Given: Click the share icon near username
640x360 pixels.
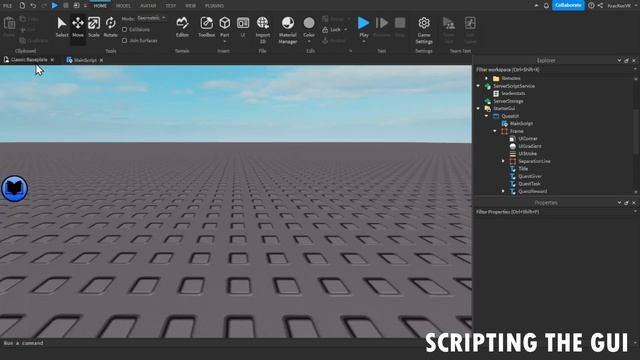Looking at the screenshot, I should pyautogui.click(x=600, y=6).
